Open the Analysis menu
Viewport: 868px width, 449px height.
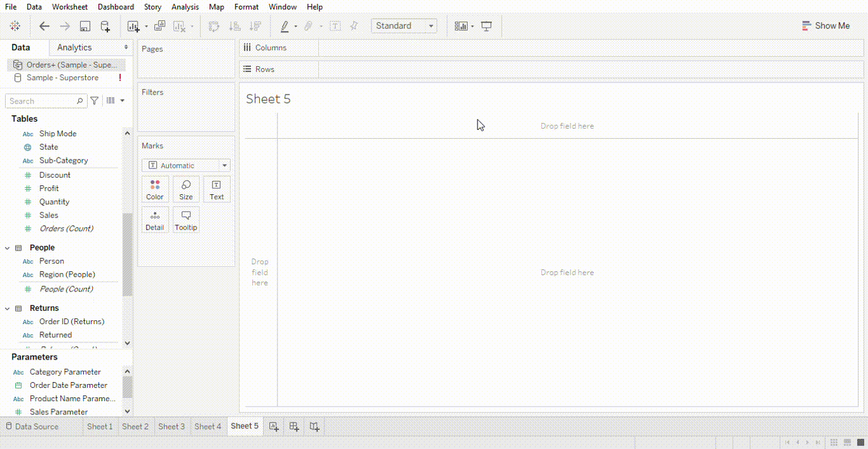point(185,7)
